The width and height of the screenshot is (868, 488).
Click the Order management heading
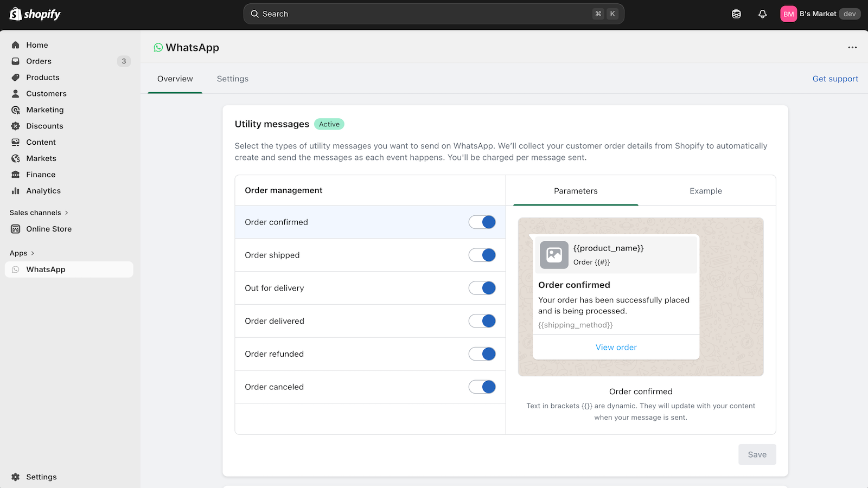[x=283, y=190]
